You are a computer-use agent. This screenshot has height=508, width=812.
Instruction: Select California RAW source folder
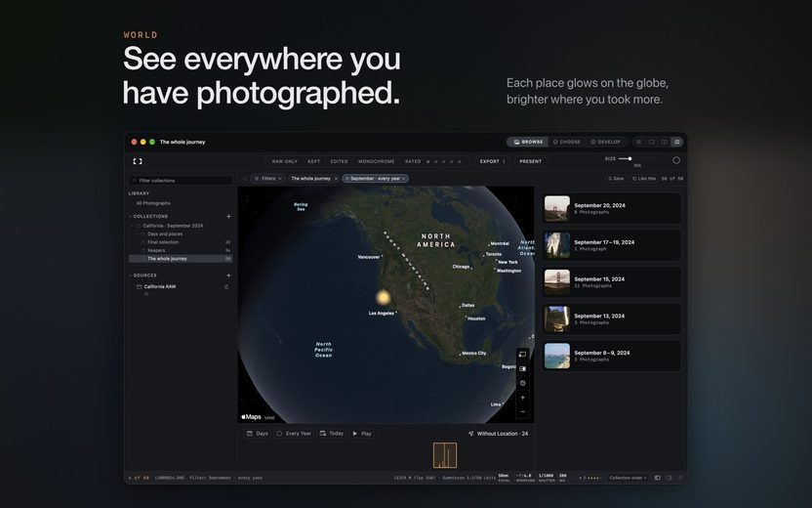tap(160, 286)
